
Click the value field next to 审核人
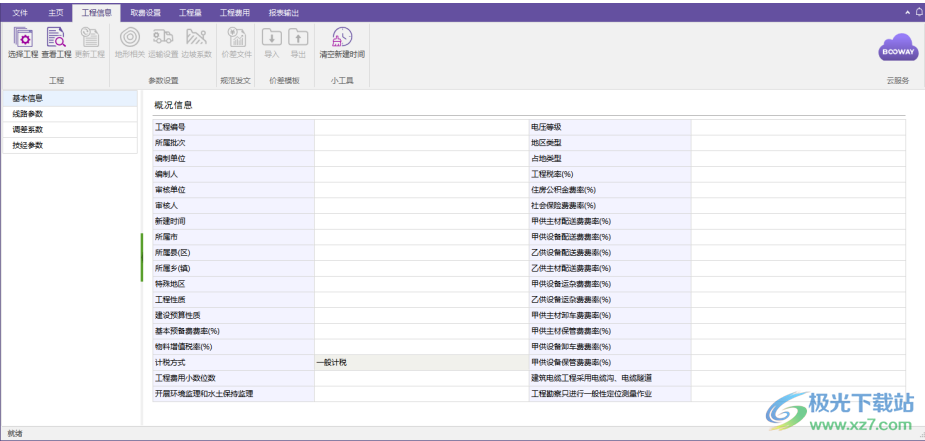(x=421, y=206)
